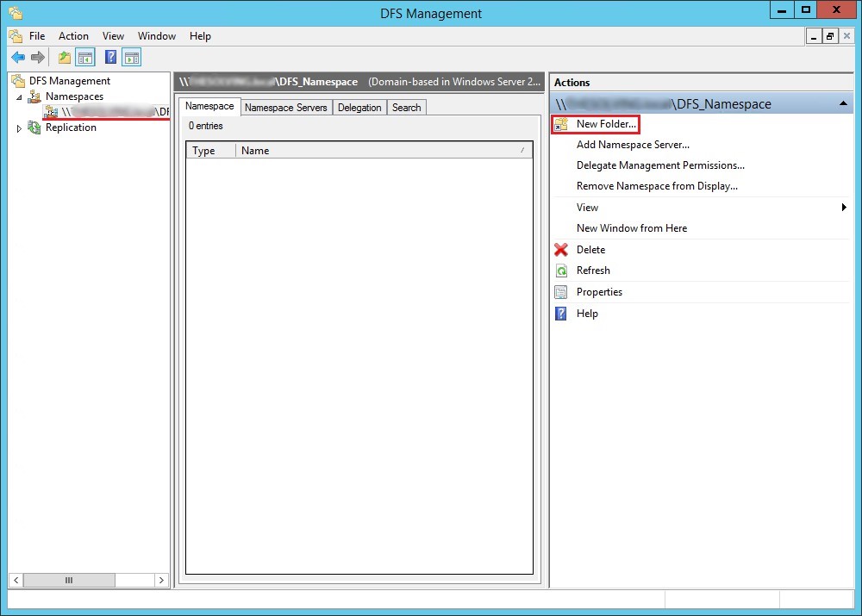Click the New Folder icon in Actions

coord(561,124)
